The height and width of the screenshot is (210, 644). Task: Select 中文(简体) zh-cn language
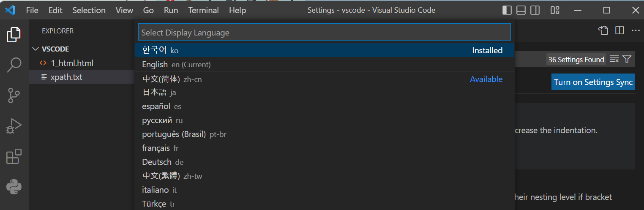(325, 79)
